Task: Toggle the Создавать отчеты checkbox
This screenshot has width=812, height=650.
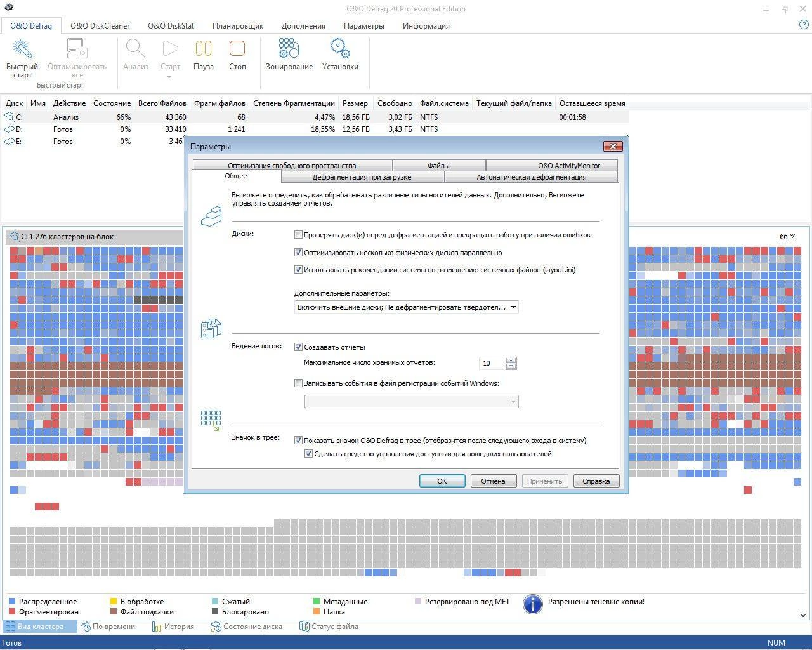Action: pos(298,347)
